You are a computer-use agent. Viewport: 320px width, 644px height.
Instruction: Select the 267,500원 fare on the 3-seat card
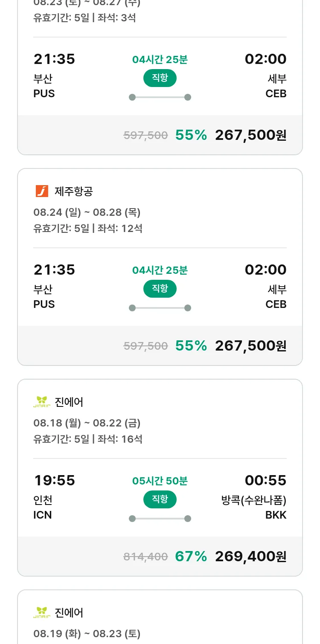(250, 135)
